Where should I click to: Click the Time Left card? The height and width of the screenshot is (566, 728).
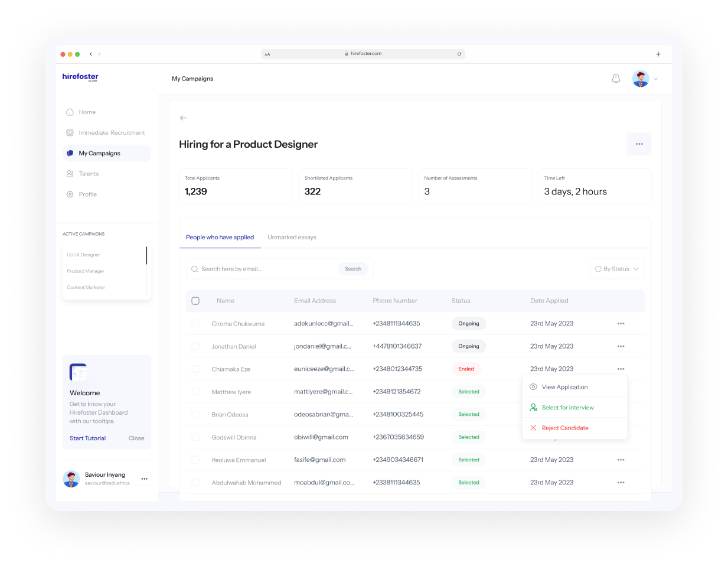tap(595, 186)
